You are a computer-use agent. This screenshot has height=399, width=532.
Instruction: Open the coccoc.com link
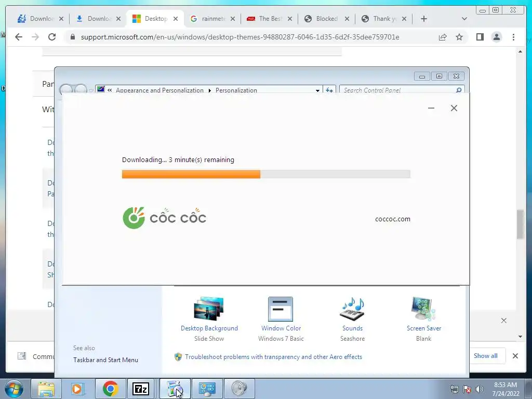[393, 219]
